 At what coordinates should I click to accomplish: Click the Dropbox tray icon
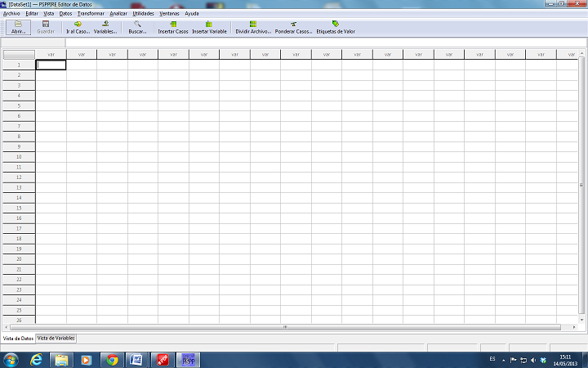[543, 360]
